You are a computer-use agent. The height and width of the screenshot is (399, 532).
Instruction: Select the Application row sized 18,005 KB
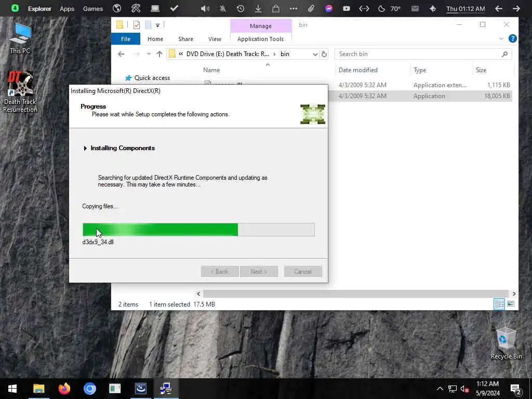point(420,96)
